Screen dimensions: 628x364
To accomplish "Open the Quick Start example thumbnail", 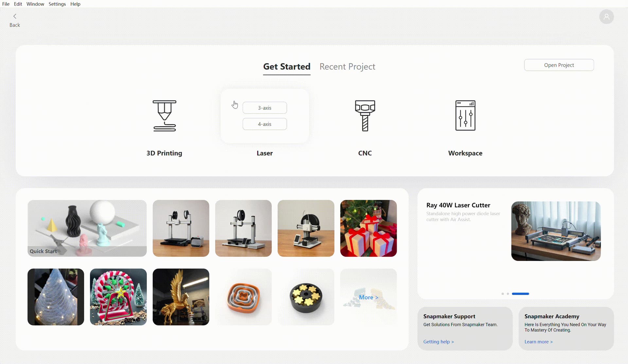I will [87, 228].
